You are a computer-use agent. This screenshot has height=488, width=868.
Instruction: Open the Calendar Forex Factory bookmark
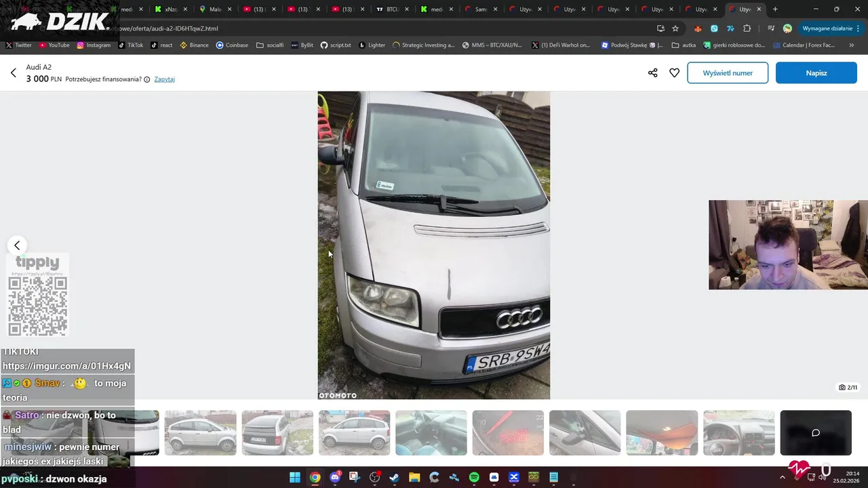[x=803, y=45]
